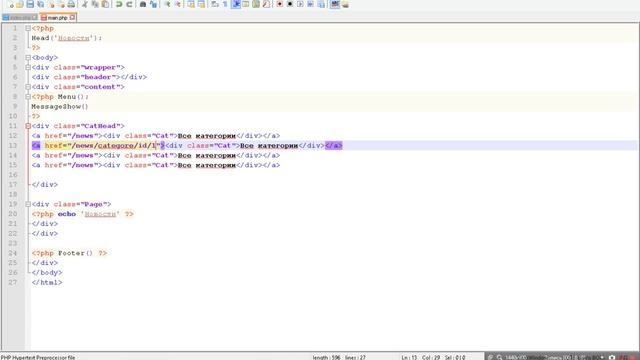The width and height of the screenshot is (640, 360).
Task: Click the 'echo' keyword on line 20
Action: point(67,214)
